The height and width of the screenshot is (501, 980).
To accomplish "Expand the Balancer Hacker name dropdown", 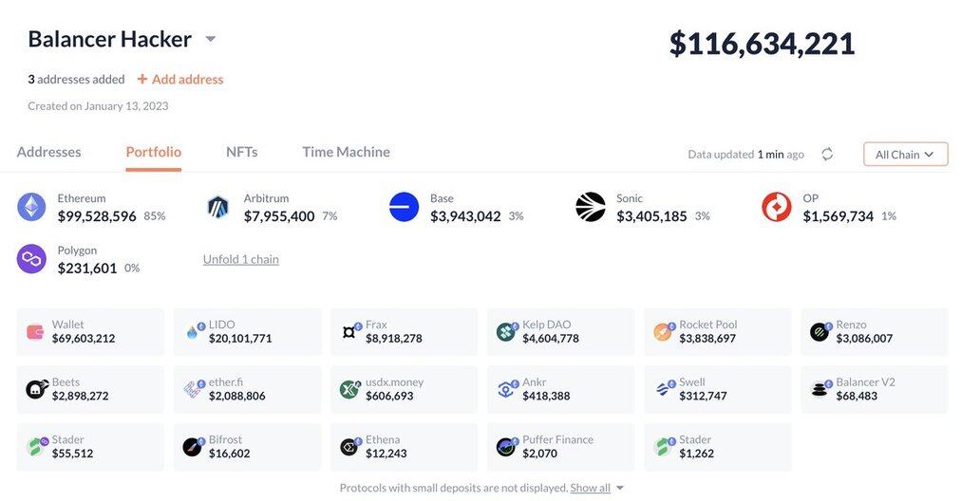I will (211, 40).
